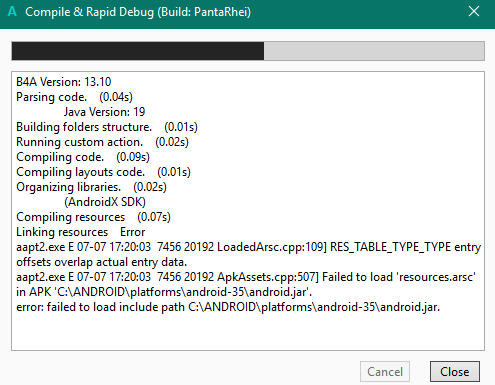This screenshot has width=495, height=385.
Task: Select the Organizing libraries log line
Action: coord(91,187)
